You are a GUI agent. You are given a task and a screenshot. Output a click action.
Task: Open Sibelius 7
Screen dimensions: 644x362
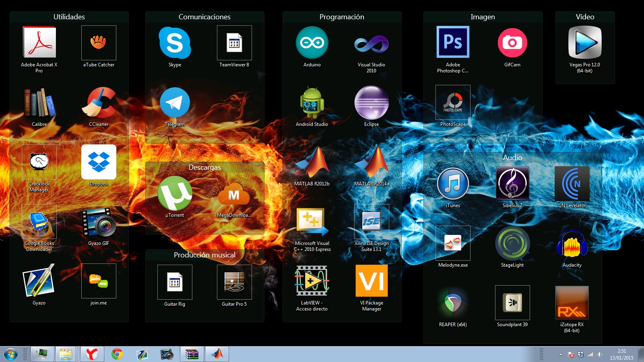tap(512, 184)
